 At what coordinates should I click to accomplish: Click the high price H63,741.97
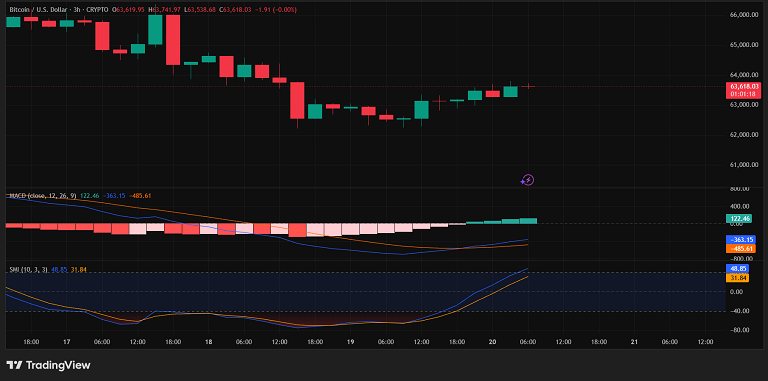point(164,9)
